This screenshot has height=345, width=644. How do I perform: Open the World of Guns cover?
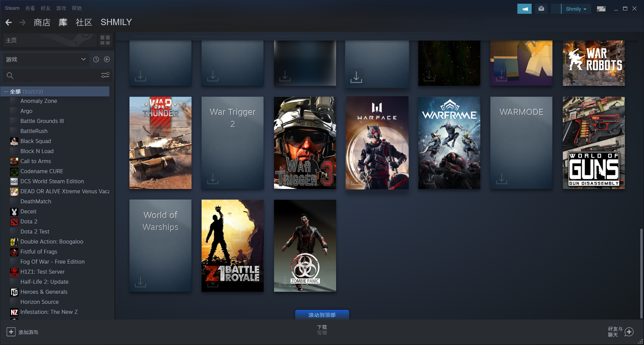[594, 143]
